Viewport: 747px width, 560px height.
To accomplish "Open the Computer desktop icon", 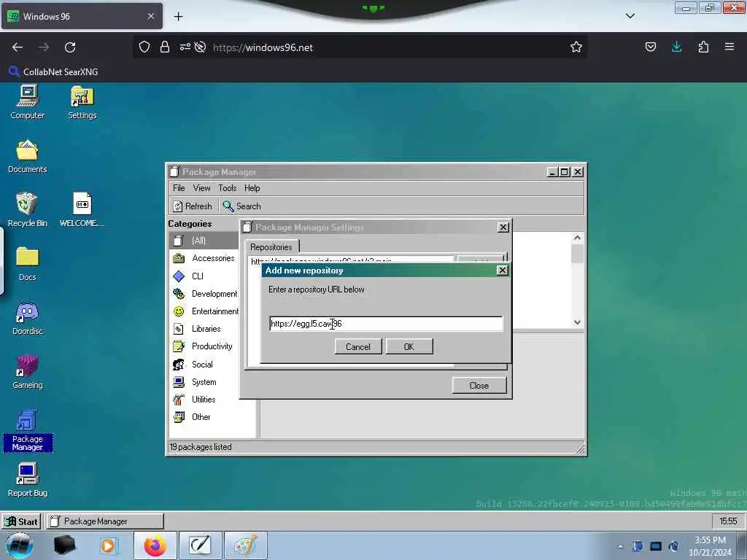I will [x=27, y=101].
